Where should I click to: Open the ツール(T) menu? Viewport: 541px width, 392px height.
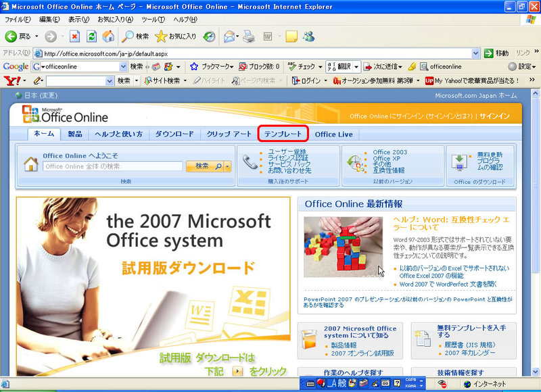coord(154,20)
